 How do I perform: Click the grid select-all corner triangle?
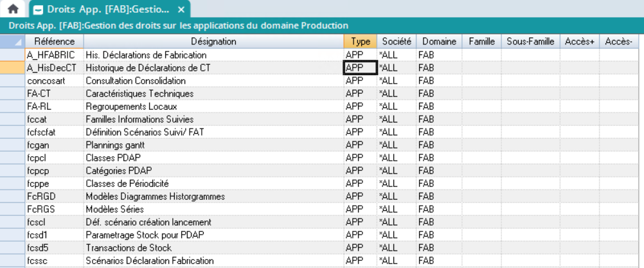tap(13, 42)
